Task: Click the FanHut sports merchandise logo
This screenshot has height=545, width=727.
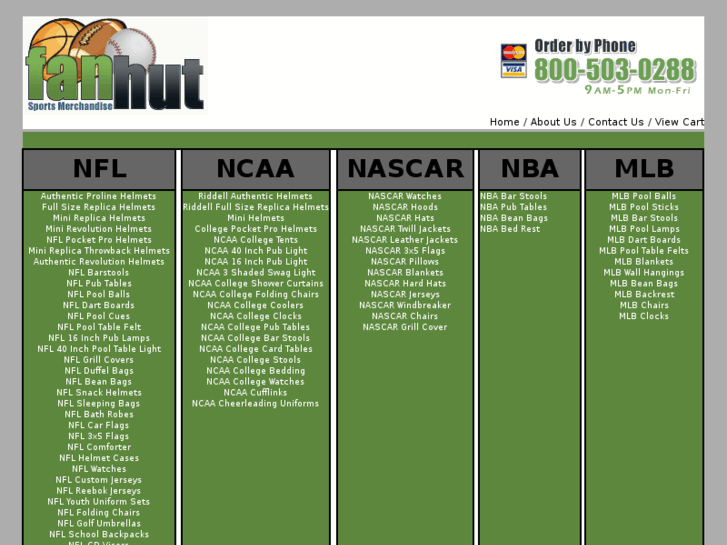Action: 115,66
